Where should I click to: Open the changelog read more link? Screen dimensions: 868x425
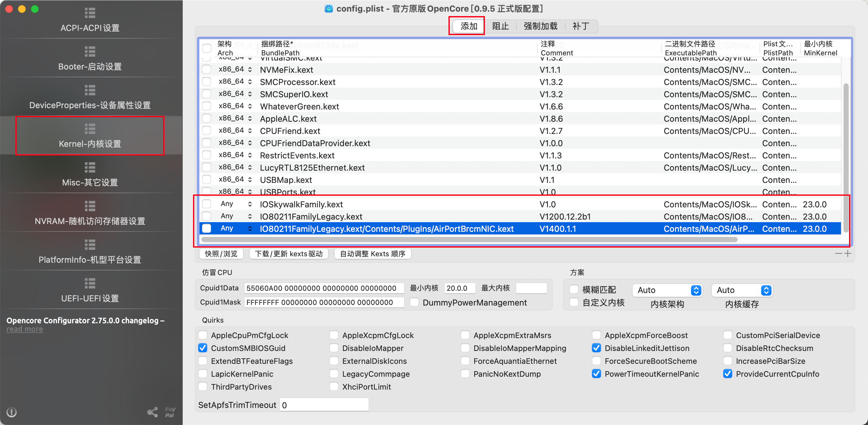pyautogui.click(x=24, y=329)
